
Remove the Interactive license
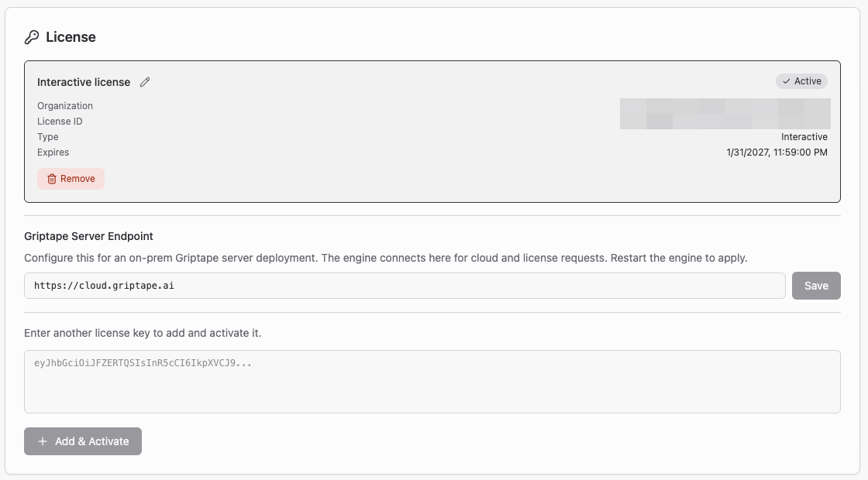(71, 179)
